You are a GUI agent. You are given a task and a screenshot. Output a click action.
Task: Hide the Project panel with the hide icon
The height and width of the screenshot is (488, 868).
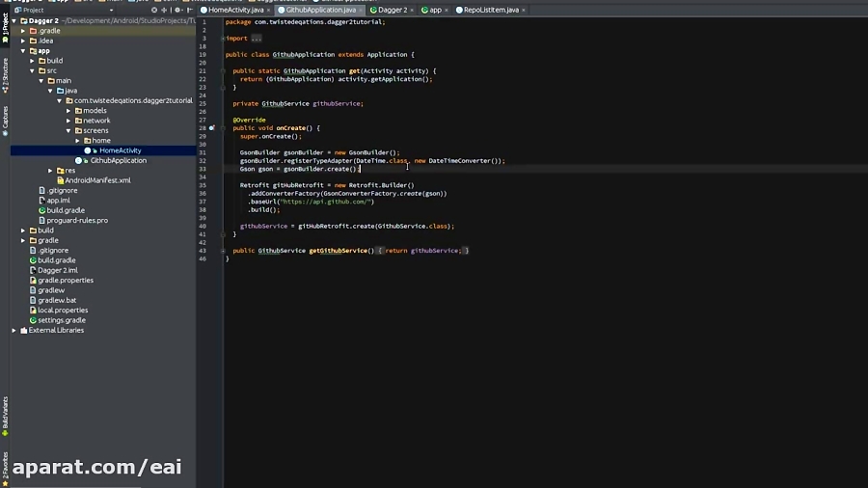point(190,10)
